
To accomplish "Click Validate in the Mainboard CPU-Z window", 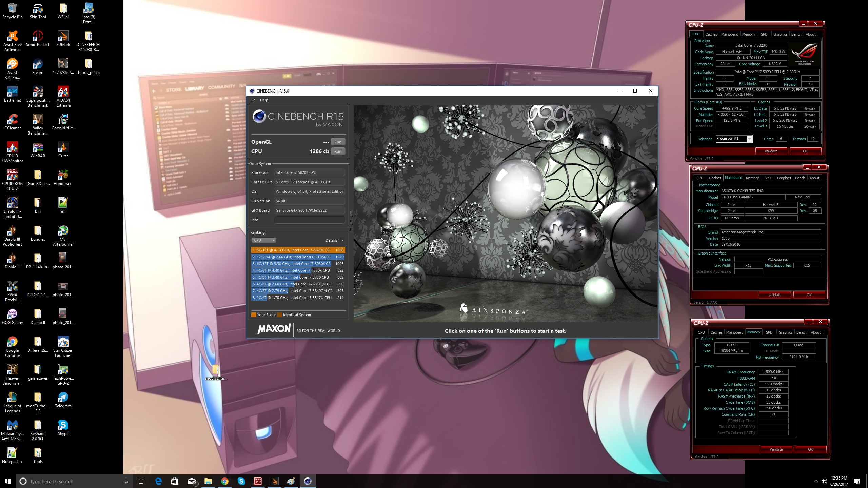I will pyautogui.click(x=775, y=295).
